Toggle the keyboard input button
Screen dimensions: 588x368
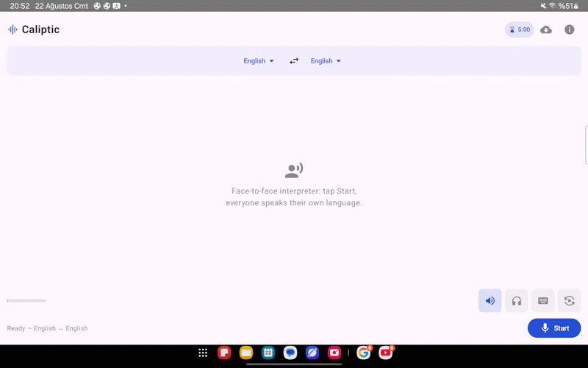click(543, 300)
